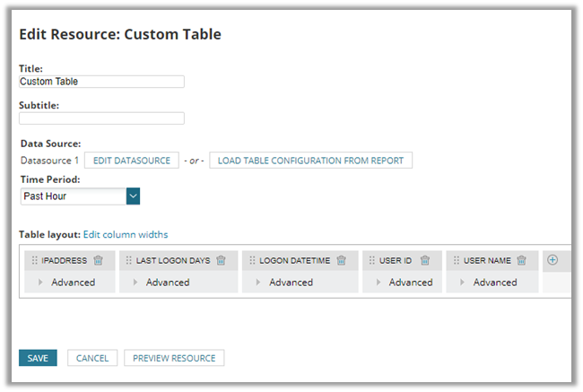
Task: Save the custom table resource
Action: [x=38, y=358]
